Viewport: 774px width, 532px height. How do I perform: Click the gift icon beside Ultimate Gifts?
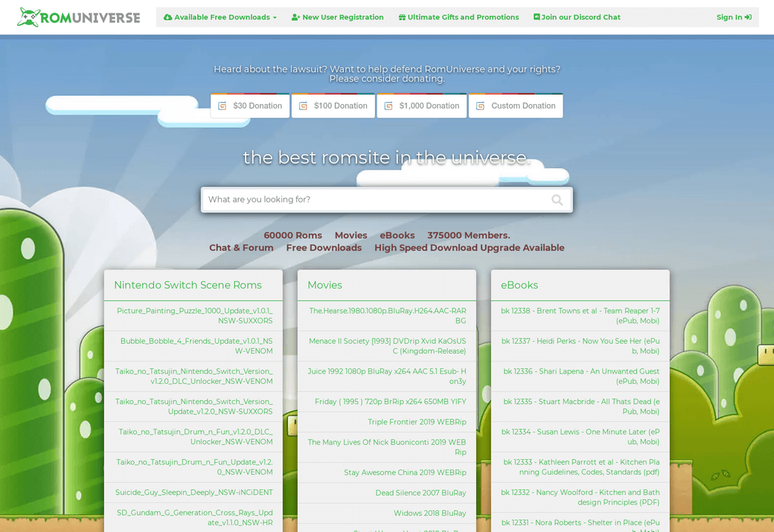[402, 17]
